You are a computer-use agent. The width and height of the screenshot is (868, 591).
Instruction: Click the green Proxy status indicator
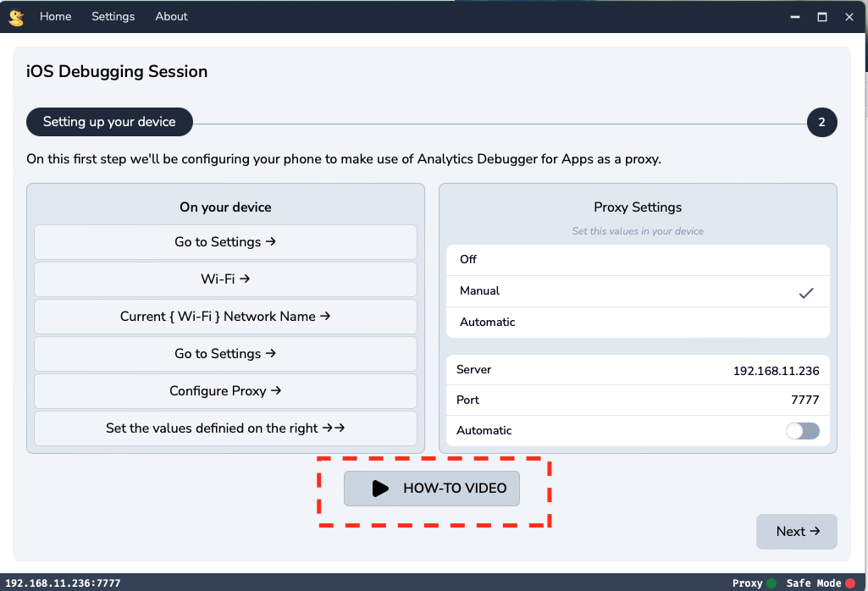coord(771,583)
